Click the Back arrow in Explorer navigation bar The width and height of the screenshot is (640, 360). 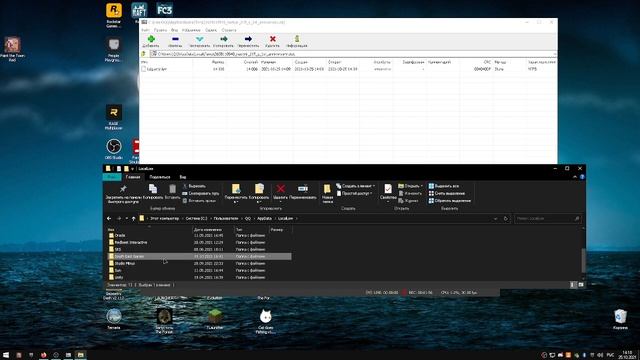point(109,218)
